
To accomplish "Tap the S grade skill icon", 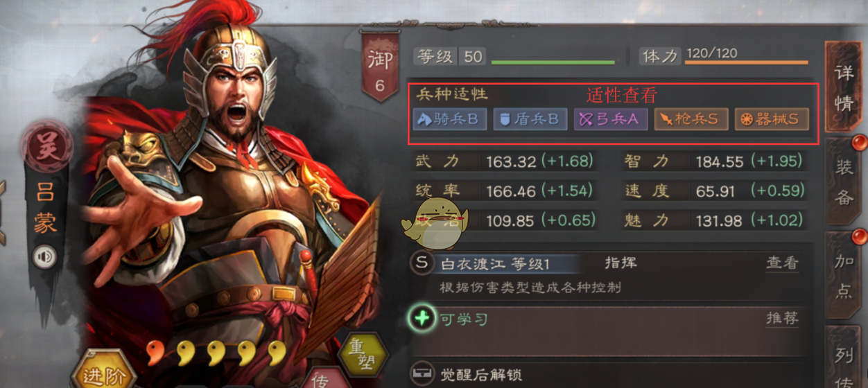I will 422,263.
